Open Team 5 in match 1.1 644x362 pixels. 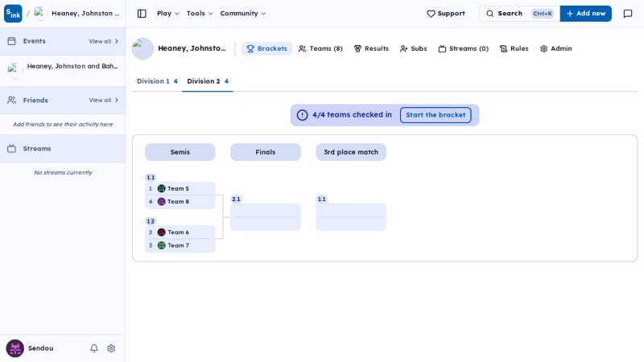[180, 188]
